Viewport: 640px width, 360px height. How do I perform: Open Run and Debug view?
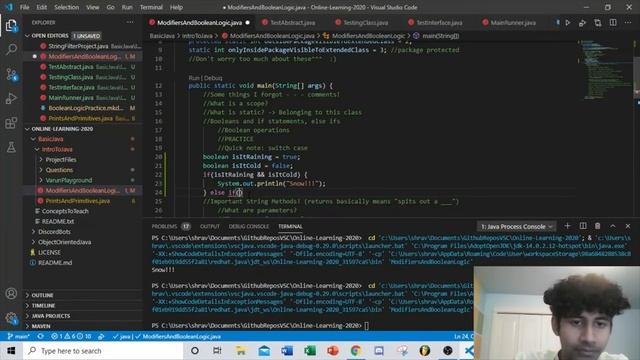point(11,98)
